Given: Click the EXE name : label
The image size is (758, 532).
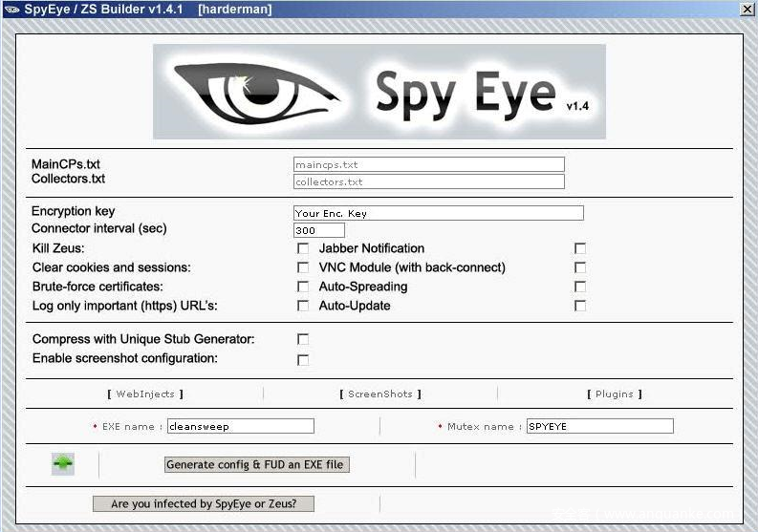Looking at the screenshot, I should point(132,427).
